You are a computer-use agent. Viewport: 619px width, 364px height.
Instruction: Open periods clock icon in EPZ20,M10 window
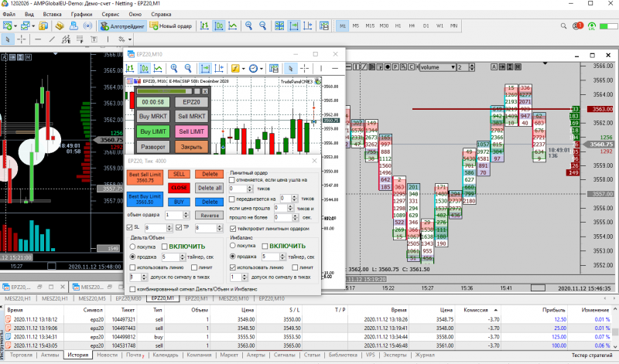coord(253,69)
